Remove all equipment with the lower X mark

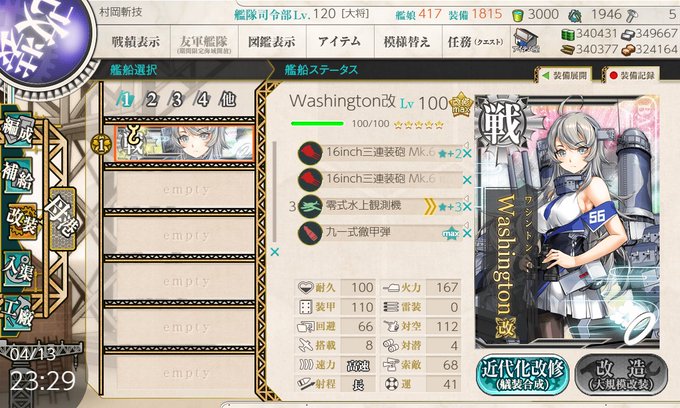[x=275, y=252]
